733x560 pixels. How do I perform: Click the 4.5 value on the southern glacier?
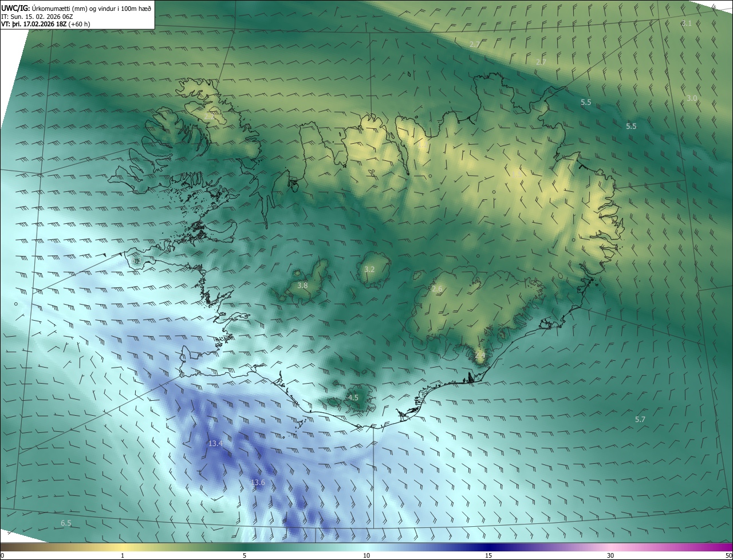tap(353, 397)
